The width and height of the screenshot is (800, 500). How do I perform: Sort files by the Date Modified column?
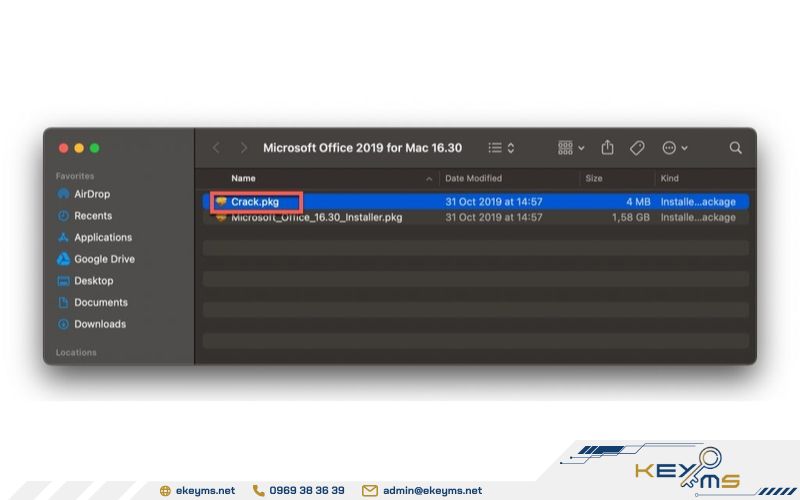click(473, 178)
